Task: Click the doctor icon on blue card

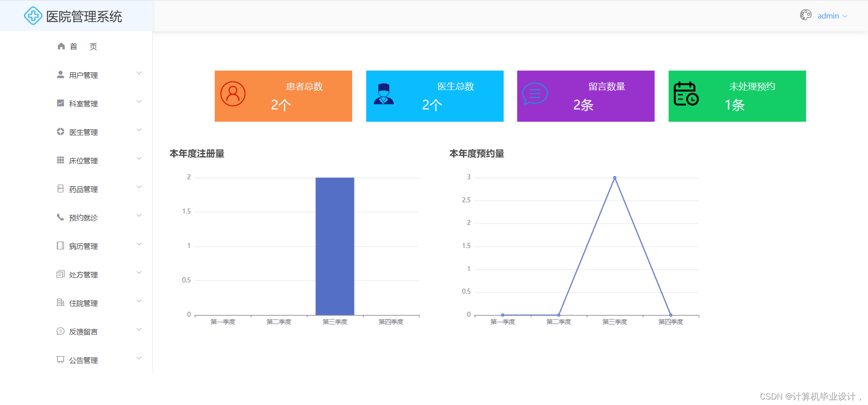Action: point(384,94)
